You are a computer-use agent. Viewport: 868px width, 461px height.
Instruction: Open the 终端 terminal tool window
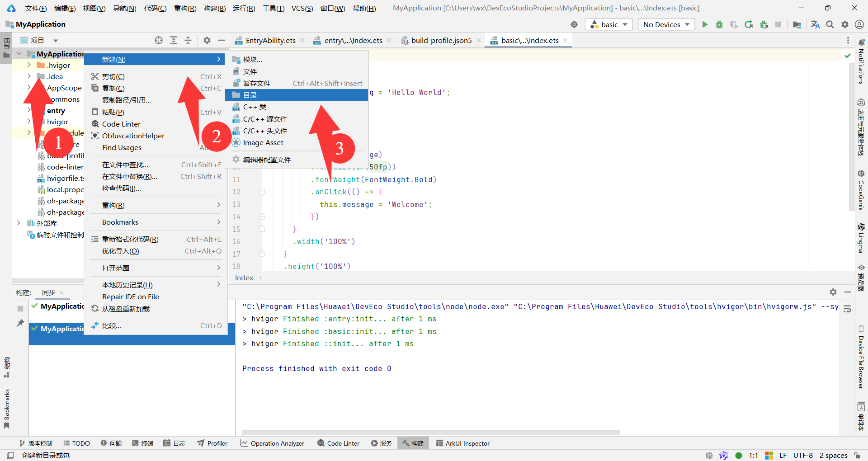tap(143, 443)
